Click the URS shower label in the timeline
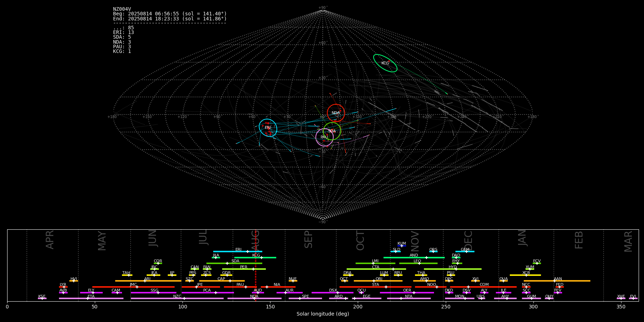Image resolution: width=644 pixels, height=322 pixels. [x=480, y=297]
